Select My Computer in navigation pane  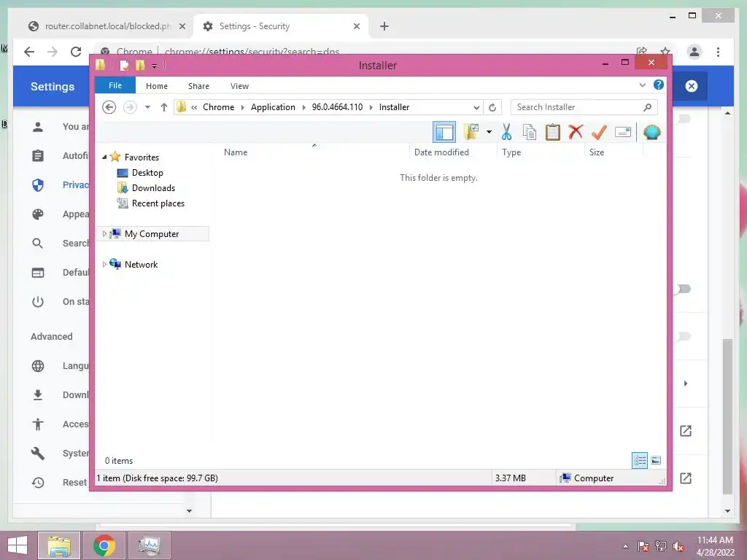point(152,234)
